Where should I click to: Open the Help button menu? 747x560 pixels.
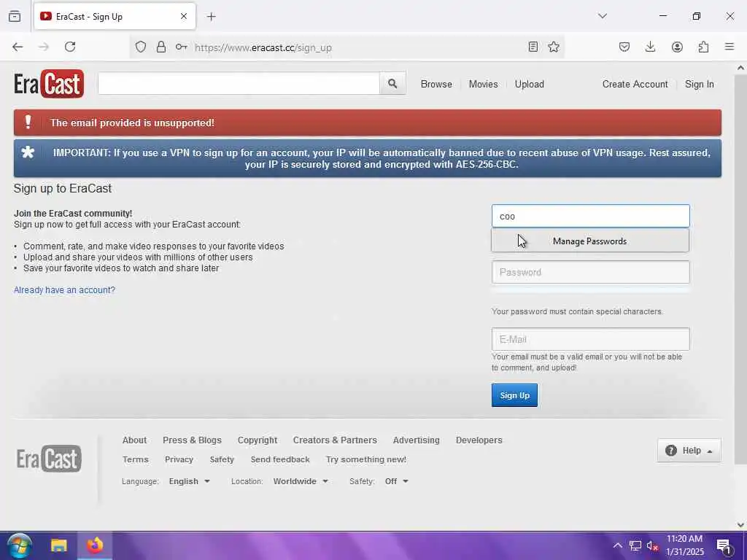point(689,451)
